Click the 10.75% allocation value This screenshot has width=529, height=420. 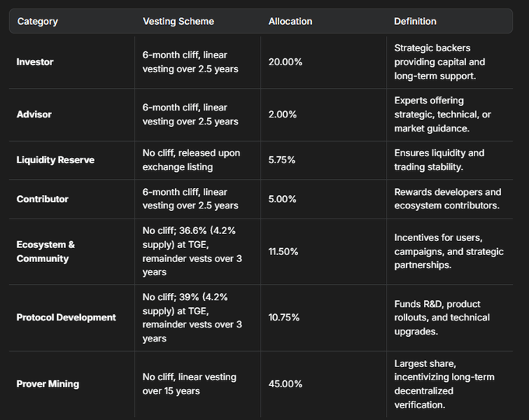pos(286,317)
